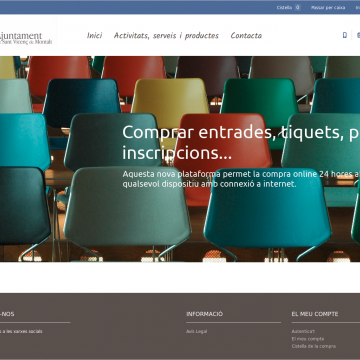Select Passar per caixa checkout link
360x360 pixels.
click(328, 7)
